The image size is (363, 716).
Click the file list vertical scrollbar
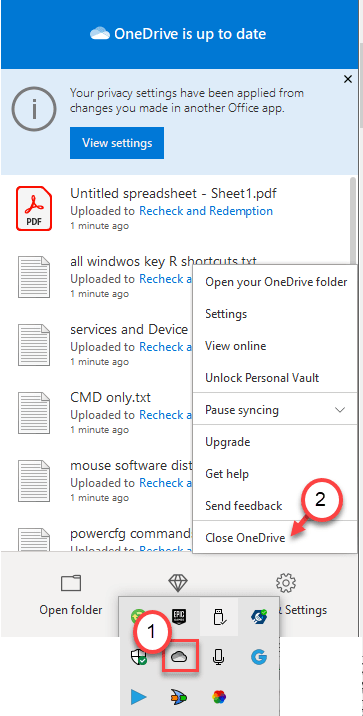pos(353,221)
